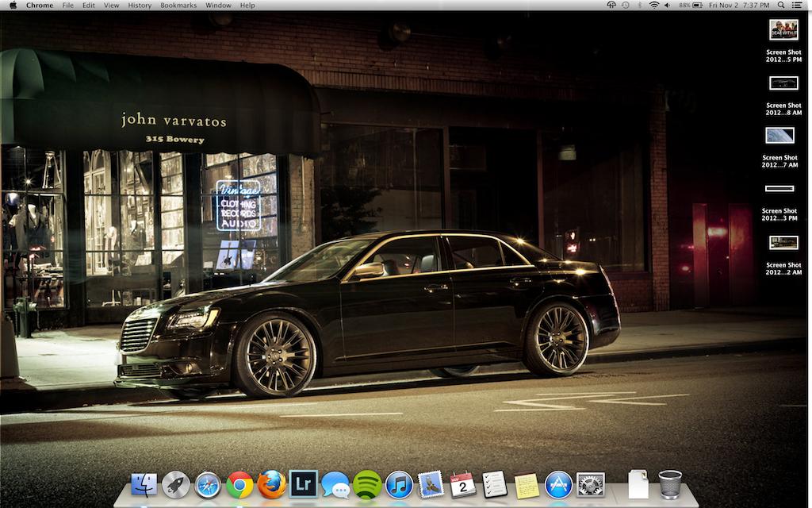Image resolution: width=812 pixels, height=508 pixels.
Task: Launch the App Store from Dock
Action: (559, 485)
